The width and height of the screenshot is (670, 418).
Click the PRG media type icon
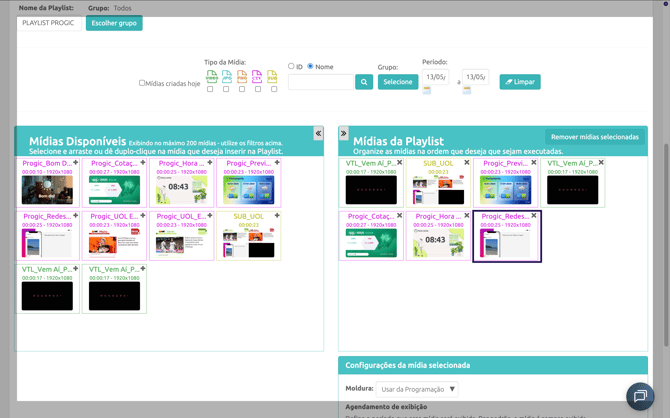[242, 77]
